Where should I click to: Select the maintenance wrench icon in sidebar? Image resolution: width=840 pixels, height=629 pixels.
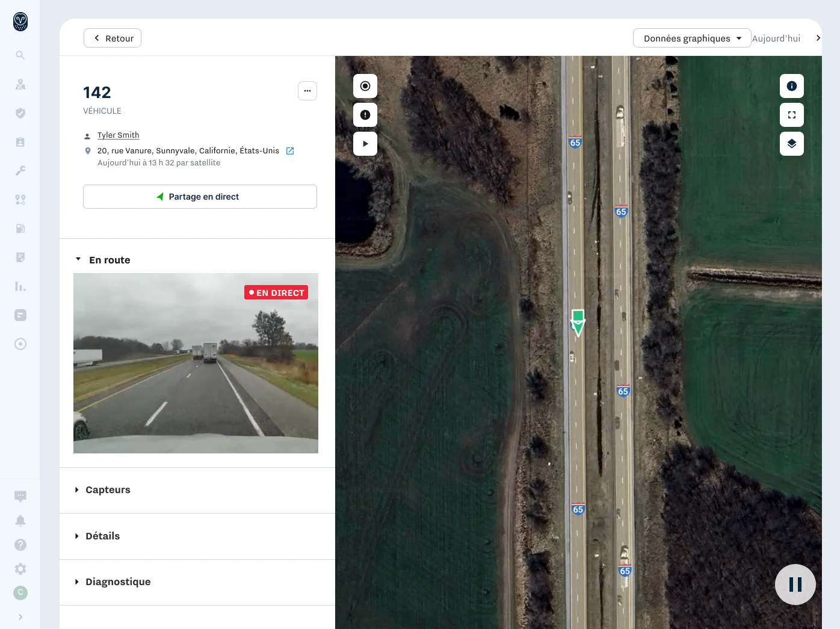tap(20, 170)
